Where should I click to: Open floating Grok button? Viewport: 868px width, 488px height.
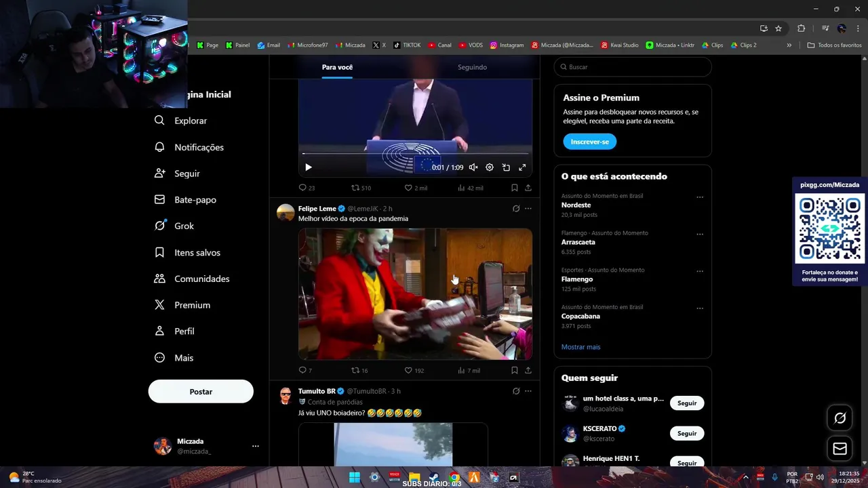coord(840,418)
